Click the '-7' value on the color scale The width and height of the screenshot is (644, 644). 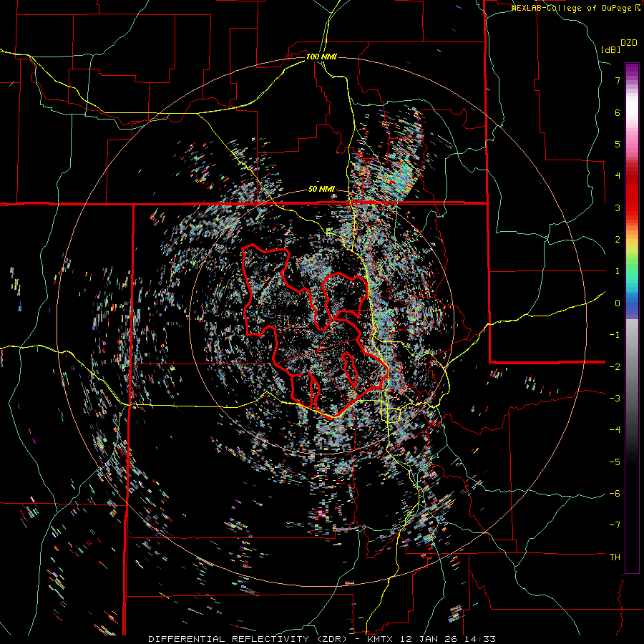point(615,525)
